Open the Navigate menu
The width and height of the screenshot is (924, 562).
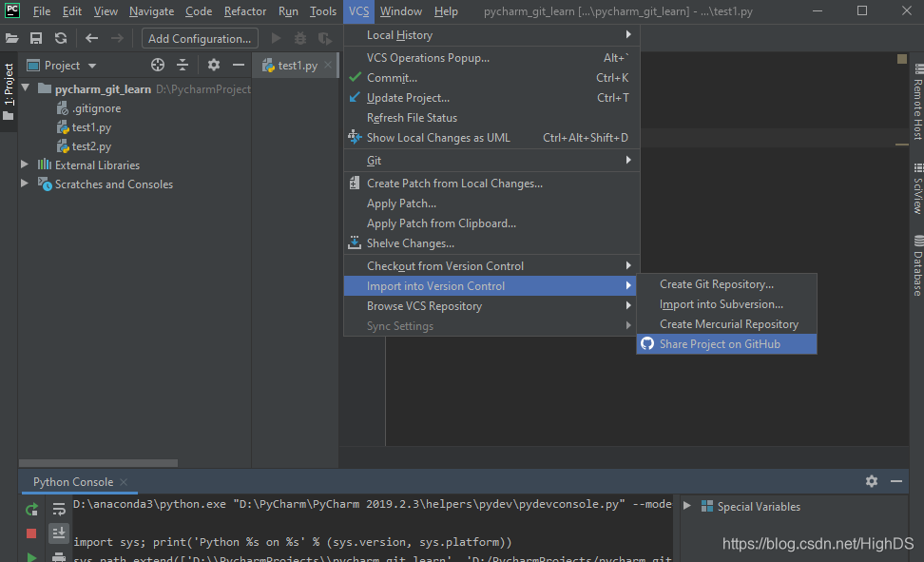pos(151,11)
